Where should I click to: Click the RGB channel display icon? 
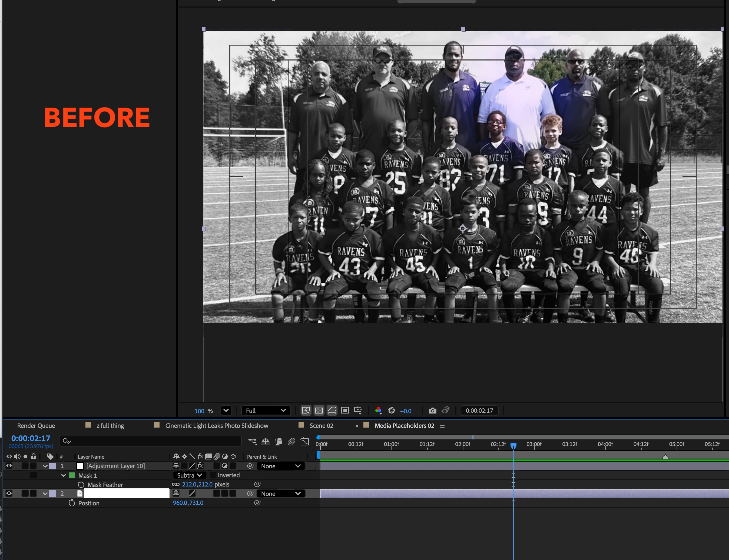tap(378, 410)
